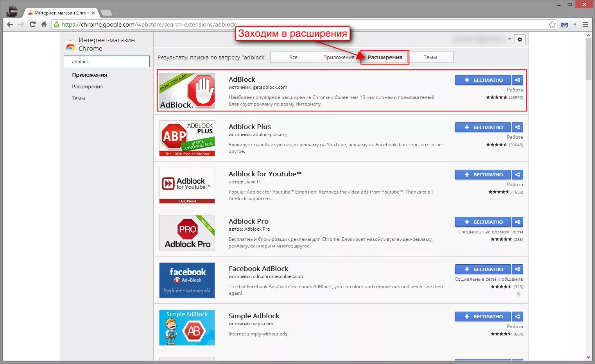Select the Темы filter tab
595x364 pixels.
430,57
